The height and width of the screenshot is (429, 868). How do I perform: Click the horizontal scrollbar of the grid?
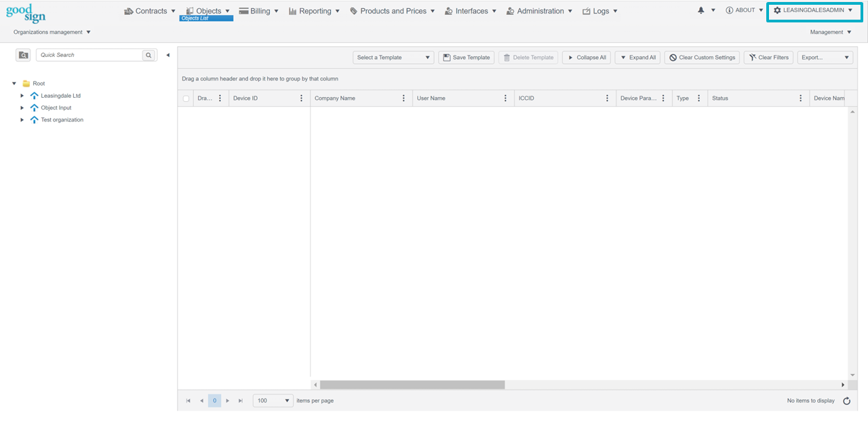pyautogui.click(x=412, y=385)
